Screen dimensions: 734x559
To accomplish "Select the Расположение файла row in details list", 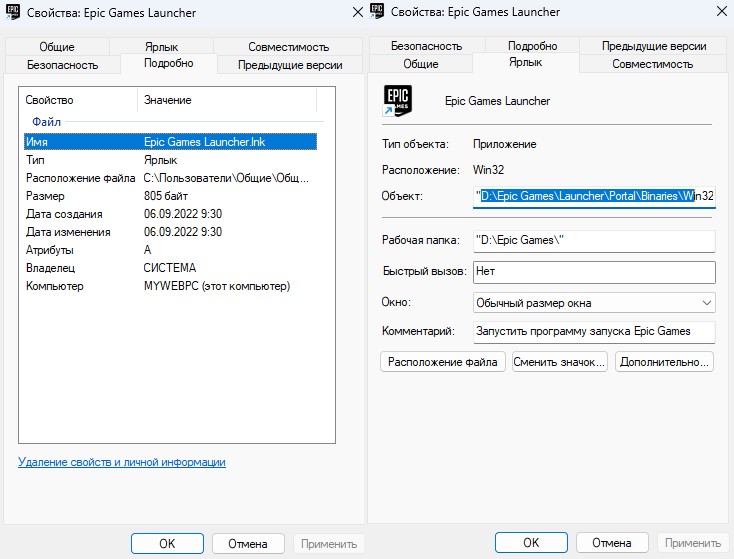I will point(170,178).
